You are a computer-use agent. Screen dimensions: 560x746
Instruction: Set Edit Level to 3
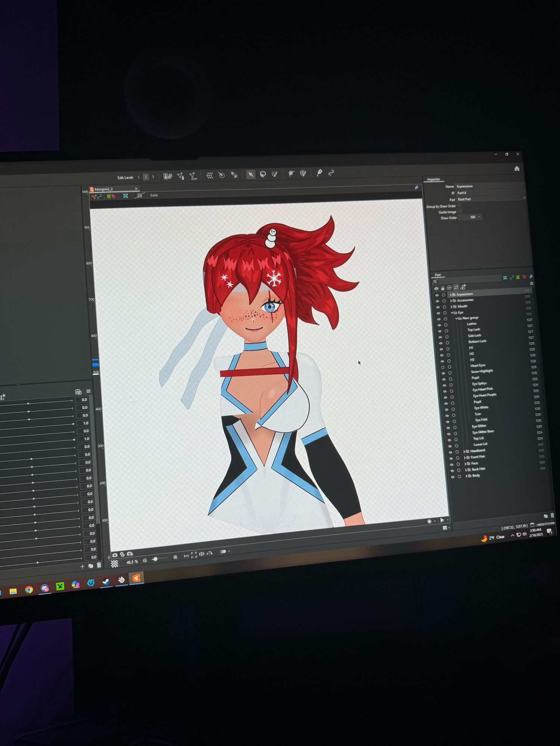coord(153,177)
